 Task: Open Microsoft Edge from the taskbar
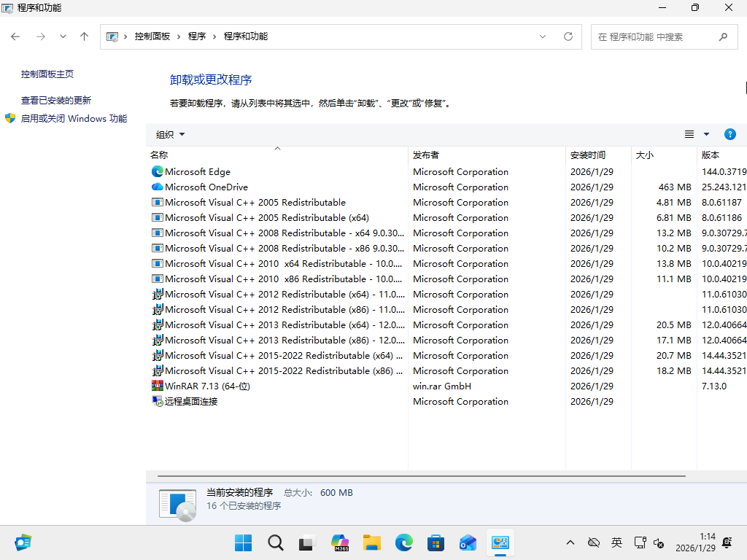click(x=404, y=542)
